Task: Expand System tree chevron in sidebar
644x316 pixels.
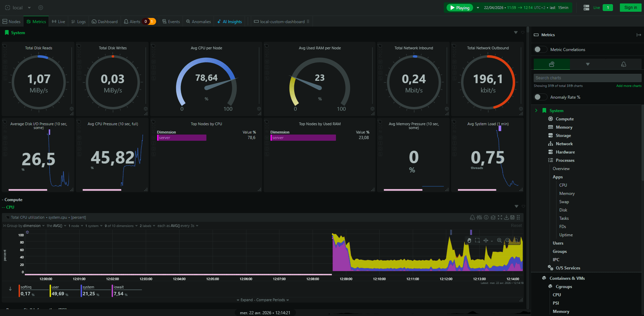Action: 536,110
